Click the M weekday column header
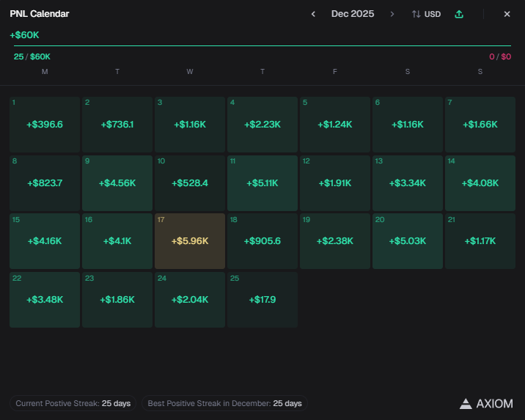The height and width of the screenshot is (420, 525). [45, 72]
